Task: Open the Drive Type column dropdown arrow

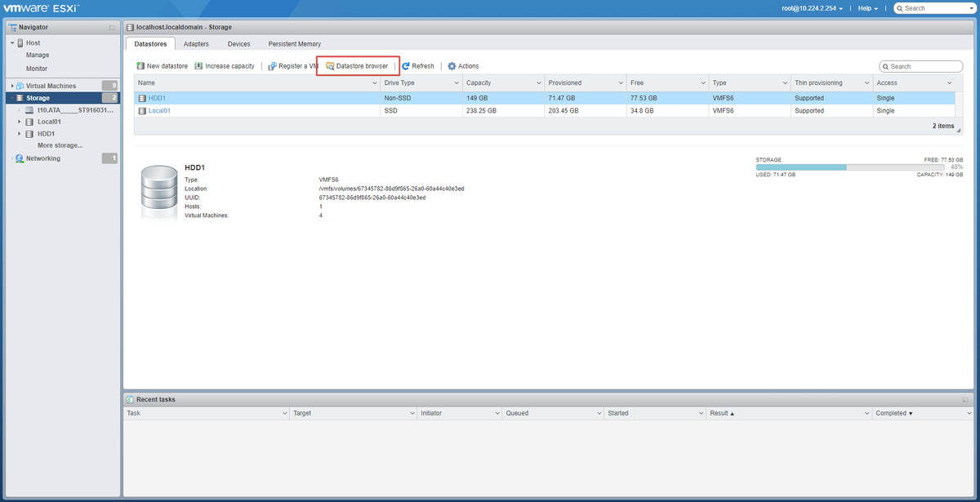Action: click(456, 83)
